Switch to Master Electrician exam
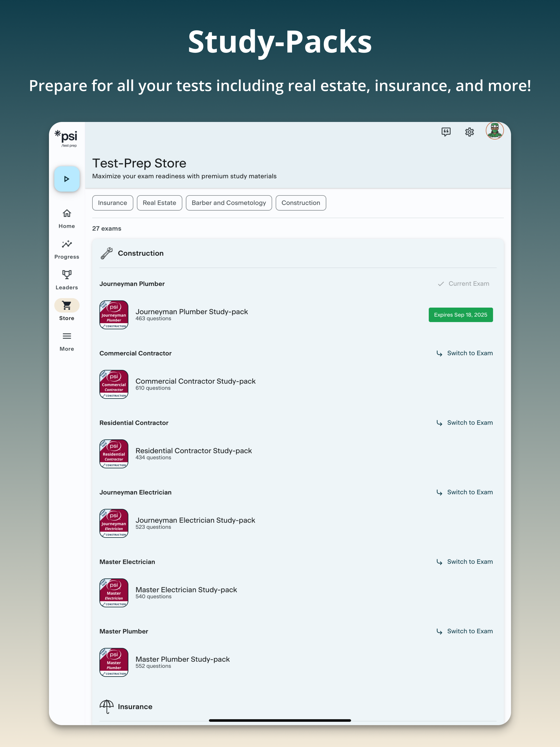560x747 pixels. 464,562
